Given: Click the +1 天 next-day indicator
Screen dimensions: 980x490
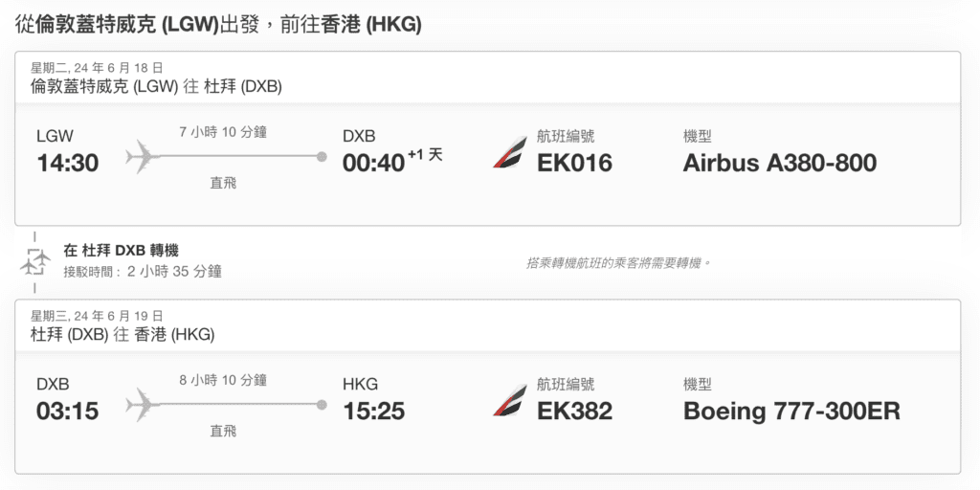Looking at the screenshot, I should (426, 155).
